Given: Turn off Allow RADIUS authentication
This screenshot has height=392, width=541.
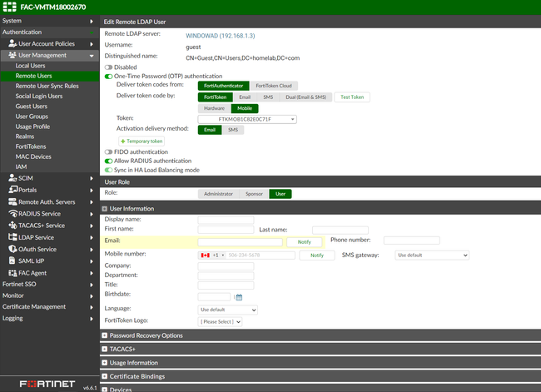Looking at the screenshot, I should tap(108, 161).
